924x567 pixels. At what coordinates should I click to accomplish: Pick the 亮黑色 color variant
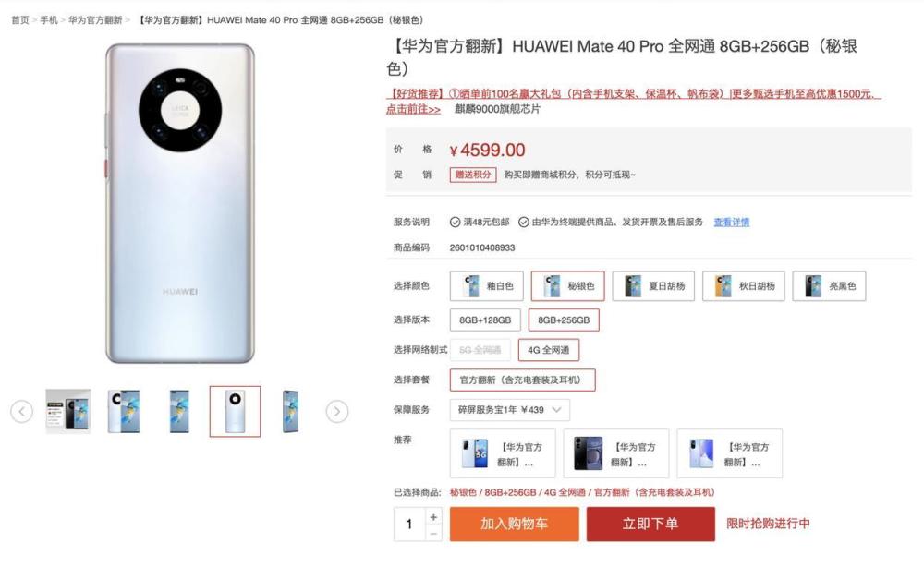829,286
